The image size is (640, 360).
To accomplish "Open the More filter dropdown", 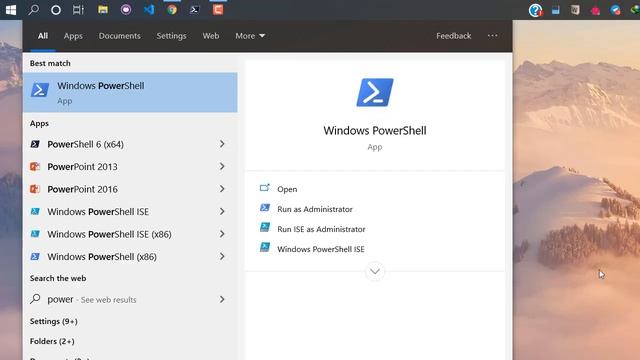I will 250,36.
